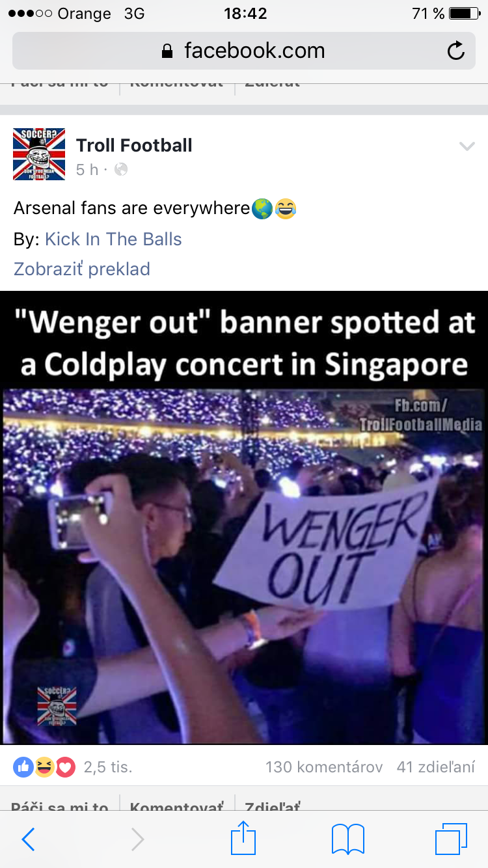
Task: View the 41 zdieľaní shares
Action: tap(436, 767)
